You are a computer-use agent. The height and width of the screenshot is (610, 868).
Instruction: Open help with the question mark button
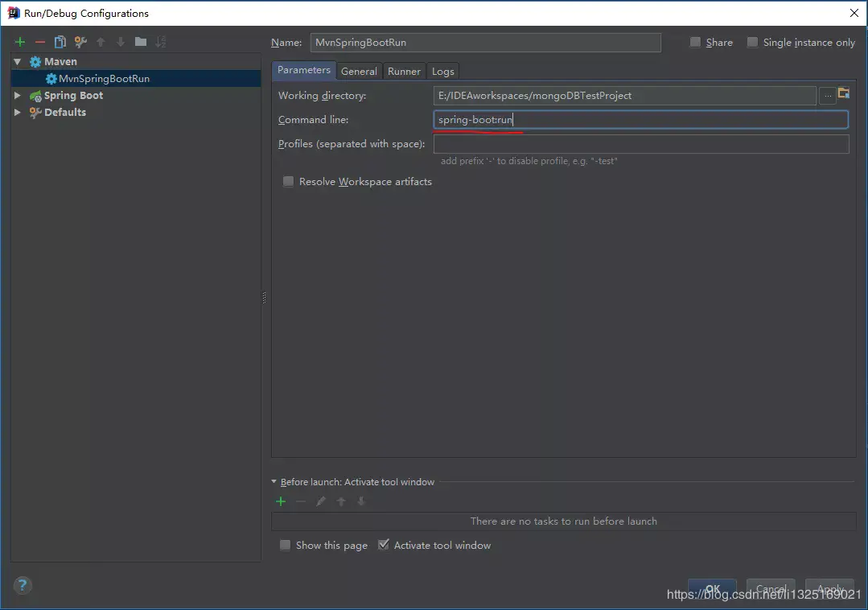click(23, 585)
